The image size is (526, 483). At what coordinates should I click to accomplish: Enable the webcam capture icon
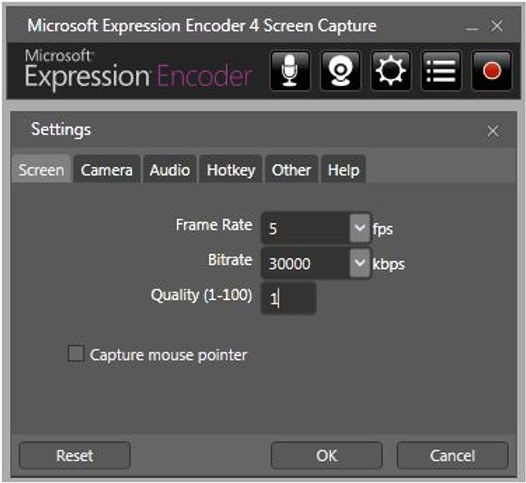(340, 71)
